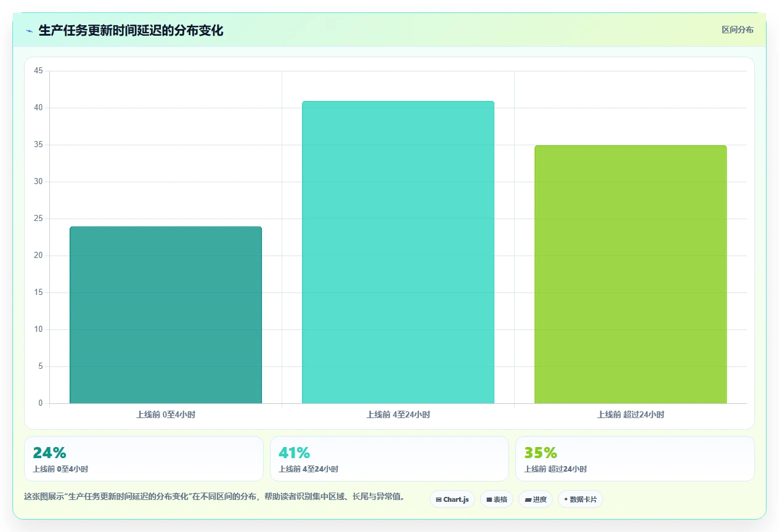
Task: Click the description text below the cards
Action: pos(214,497)
